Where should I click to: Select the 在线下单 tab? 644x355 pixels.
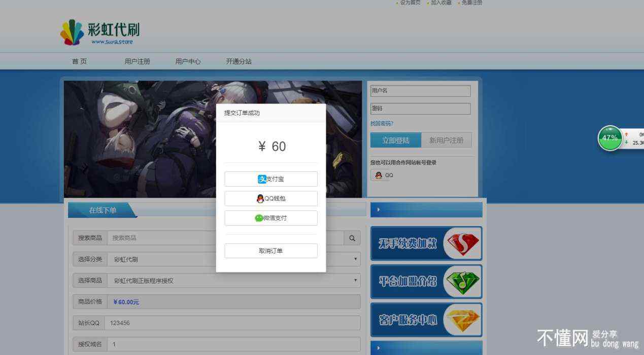click(x=103, y=210)
